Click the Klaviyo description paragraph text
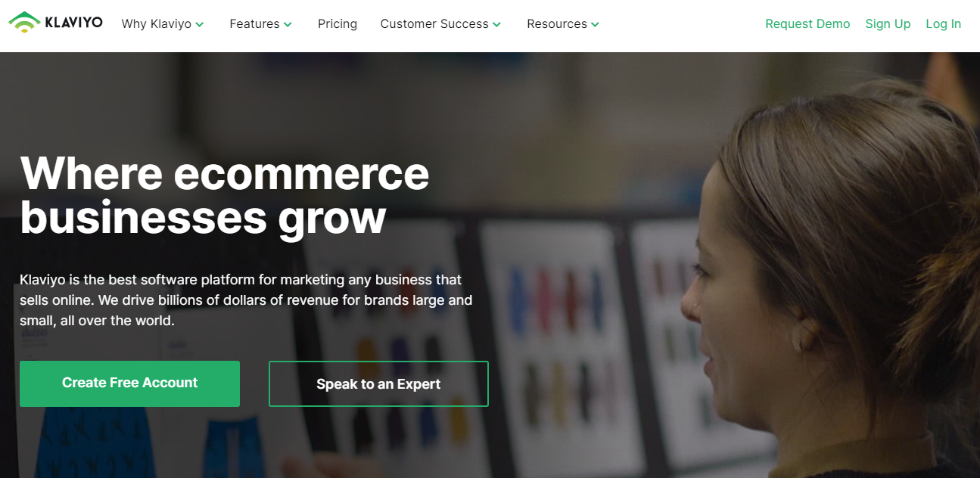Image resolution: width=980 pixels, height=478 pixels. [246, 300]
